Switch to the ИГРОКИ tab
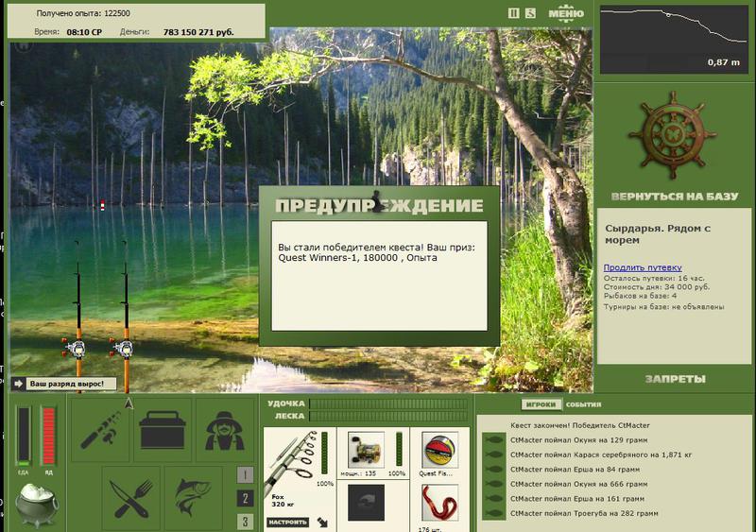The height and width of the screenshot is (532, 756). click(541, 404)
